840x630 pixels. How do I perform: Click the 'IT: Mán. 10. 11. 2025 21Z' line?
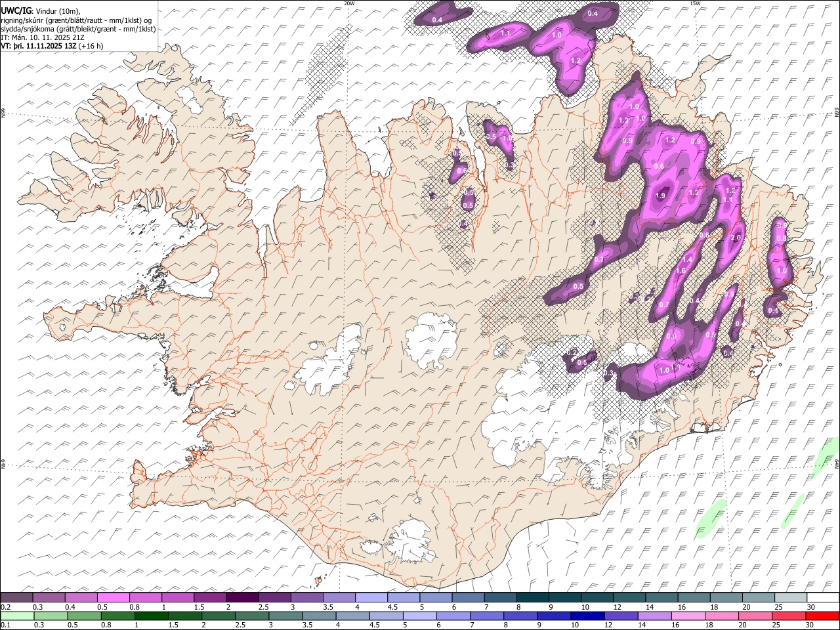[x=42, y=37]
